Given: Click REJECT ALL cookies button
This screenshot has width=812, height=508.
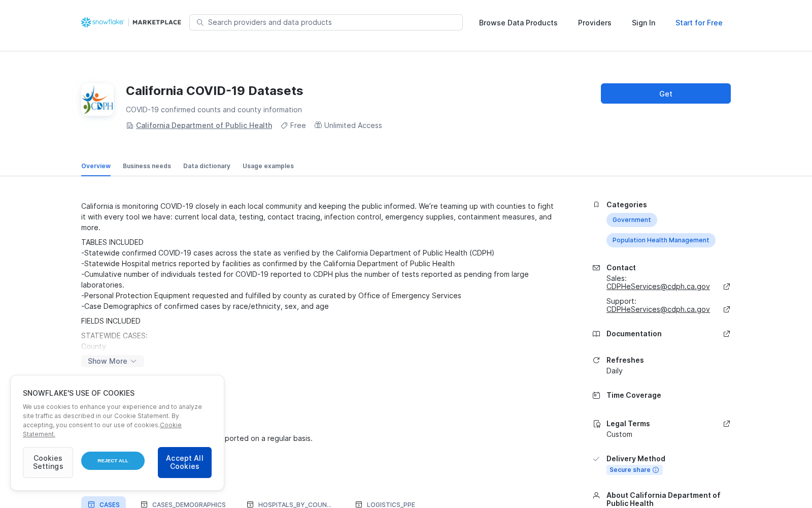Looking at the screenshot, I should tap(113, 461).
